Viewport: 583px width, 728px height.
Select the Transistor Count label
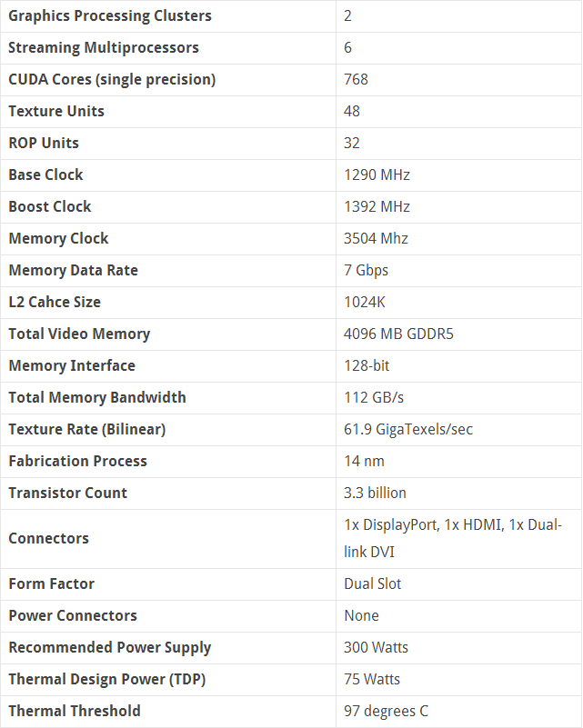tap(67, 493)
